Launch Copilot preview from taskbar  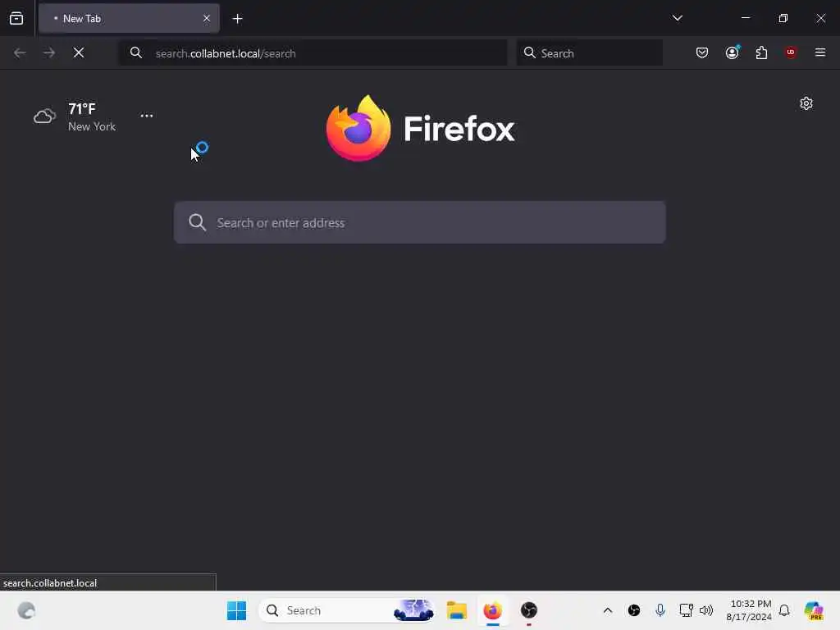(x=814, y=610)
